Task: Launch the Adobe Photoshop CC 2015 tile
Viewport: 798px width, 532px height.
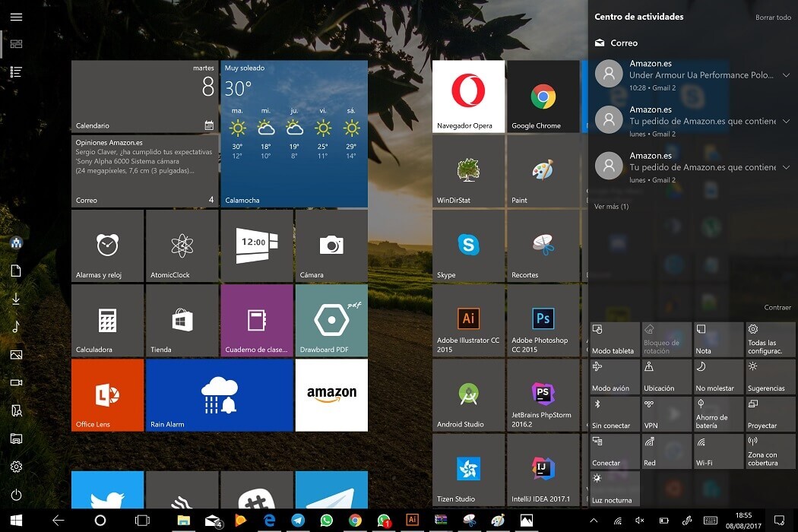Action: (543, 321)
